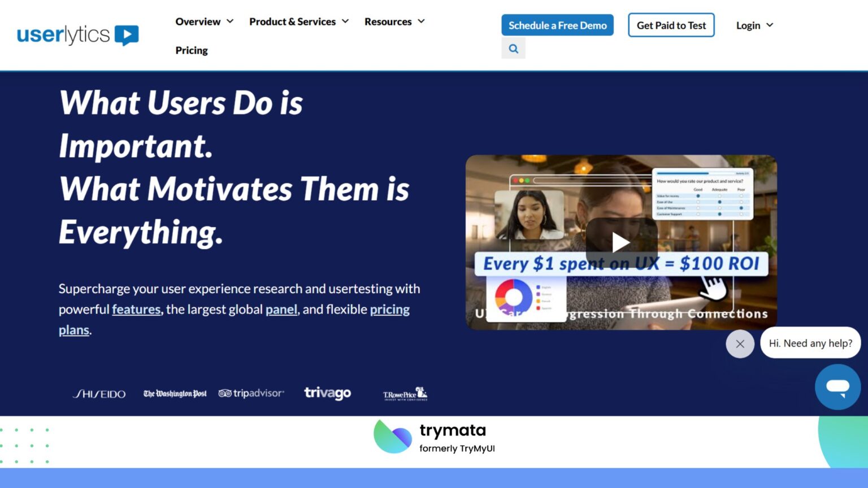The image size is (868, 488).
Task: Click the Userlytics logo
Action: [x=77, y=34]
